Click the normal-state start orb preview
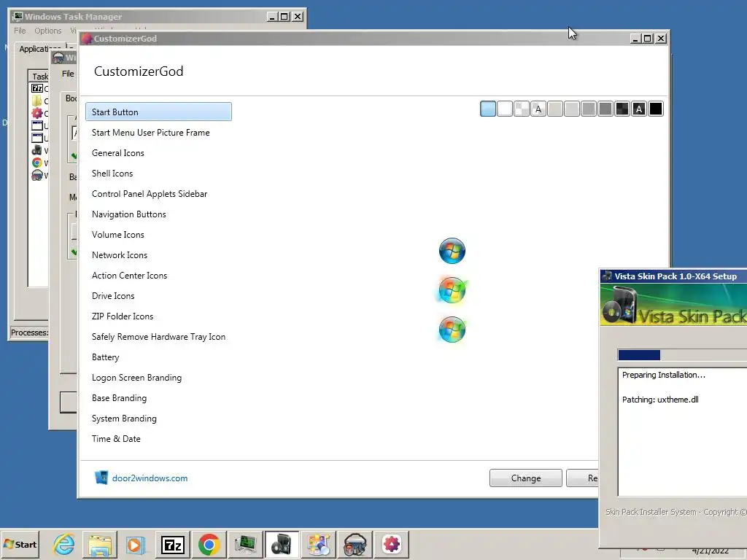747x560 pixels. (x=452, y=251)
